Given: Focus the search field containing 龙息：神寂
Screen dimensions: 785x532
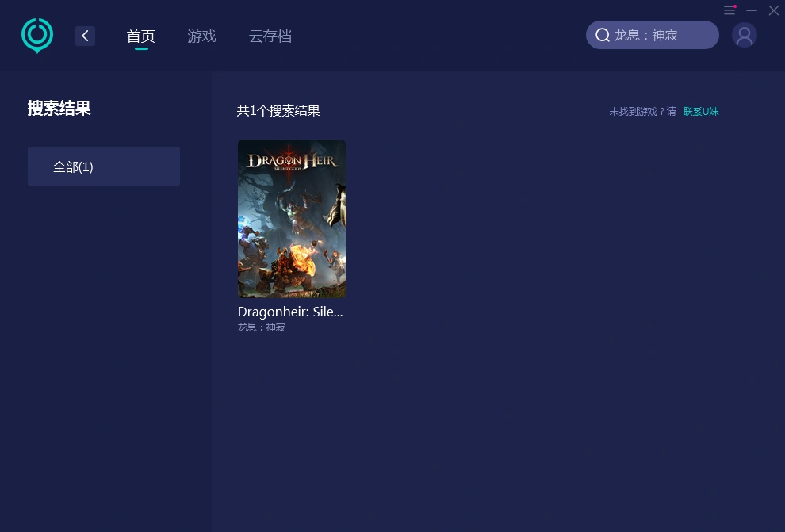Looking at the screenshot, I should tap(653, 35).
